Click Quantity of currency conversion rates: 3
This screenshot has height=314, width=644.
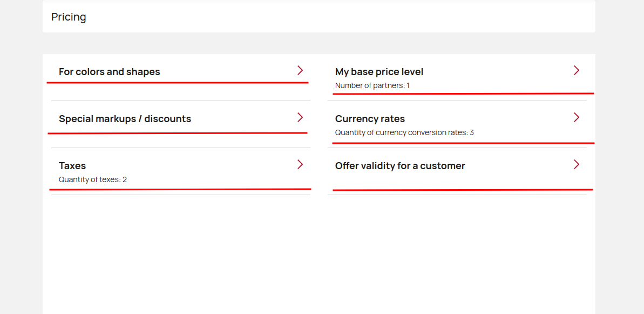(x=404, y=133)
